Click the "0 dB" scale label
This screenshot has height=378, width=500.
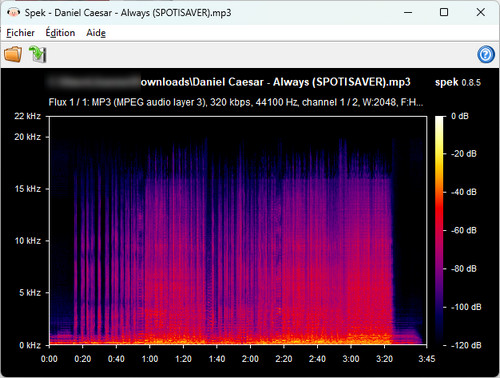[x=460, y=116]
